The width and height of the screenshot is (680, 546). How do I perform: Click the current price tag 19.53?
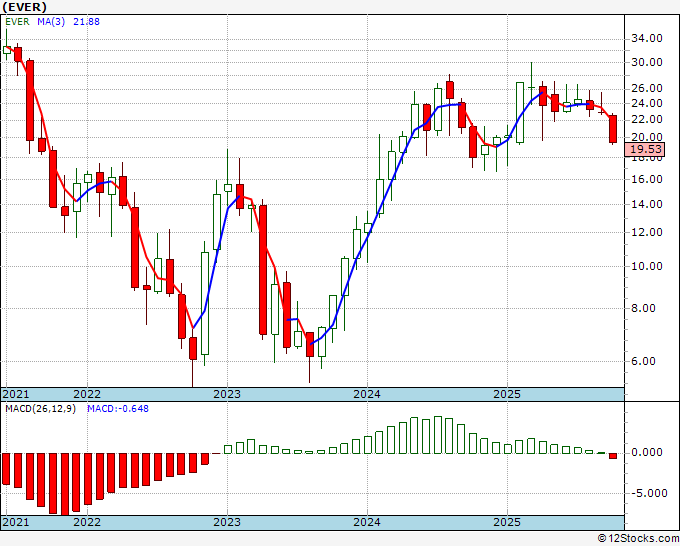[x=646, y=150]
